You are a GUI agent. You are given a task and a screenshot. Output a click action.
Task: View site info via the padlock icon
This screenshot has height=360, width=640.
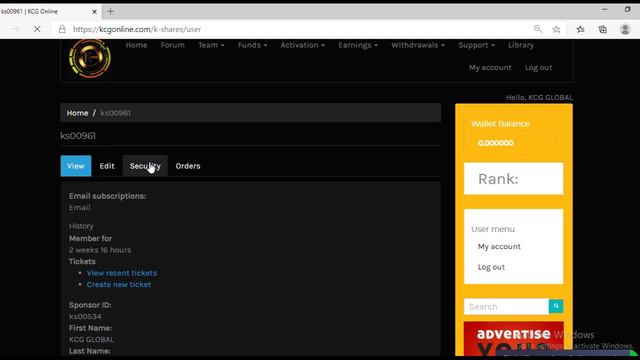coord(62,29)
